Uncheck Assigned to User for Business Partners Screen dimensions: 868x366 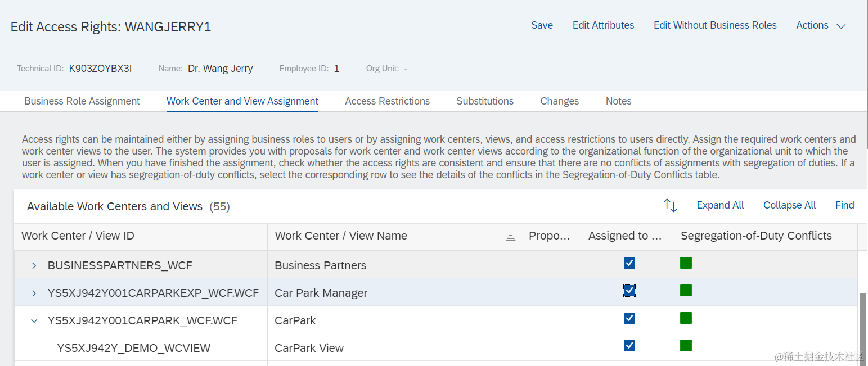(x=629, y=263)
